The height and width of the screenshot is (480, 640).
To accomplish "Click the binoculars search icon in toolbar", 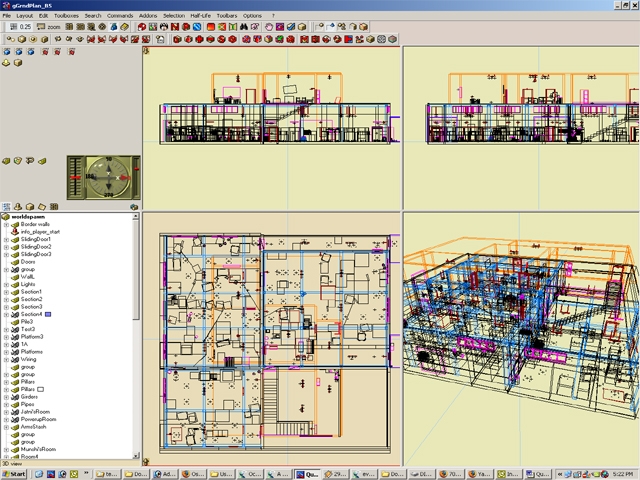I will [244, 27].
